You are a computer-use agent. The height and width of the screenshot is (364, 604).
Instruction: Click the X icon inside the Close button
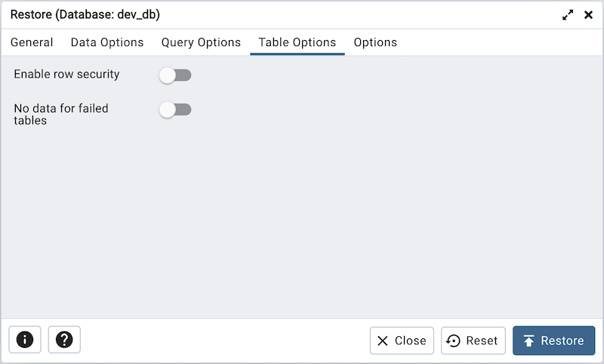384,341
